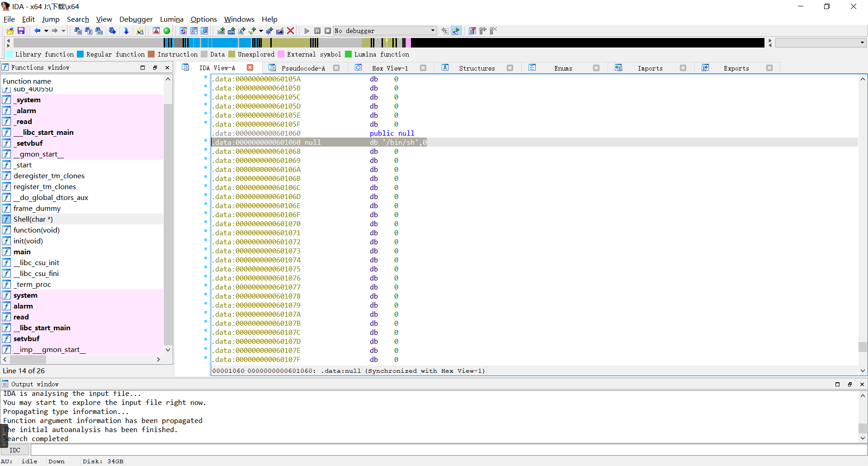Click the red warning triangle toolbar icon
The image size is (868, 466).
click(156, 31)
